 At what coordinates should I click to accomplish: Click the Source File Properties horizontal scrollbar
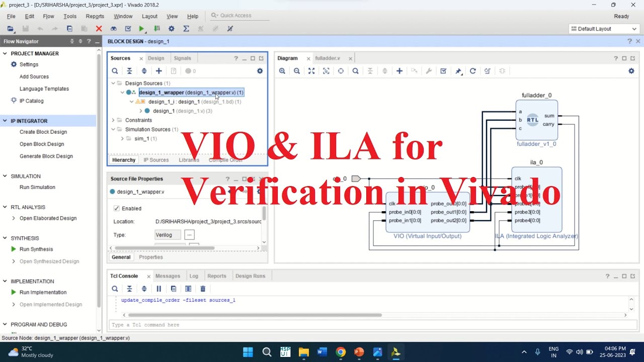[165, 248]
